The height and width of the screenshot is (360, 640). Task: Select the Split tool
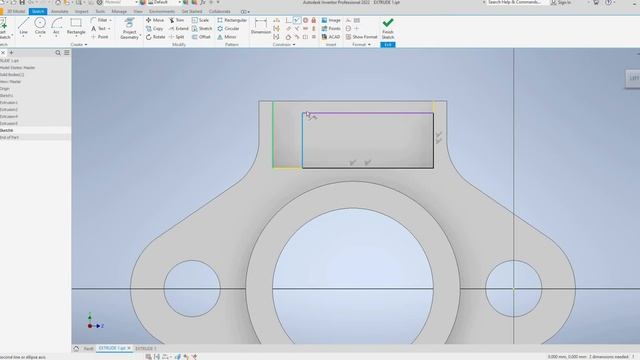point(176,37)
